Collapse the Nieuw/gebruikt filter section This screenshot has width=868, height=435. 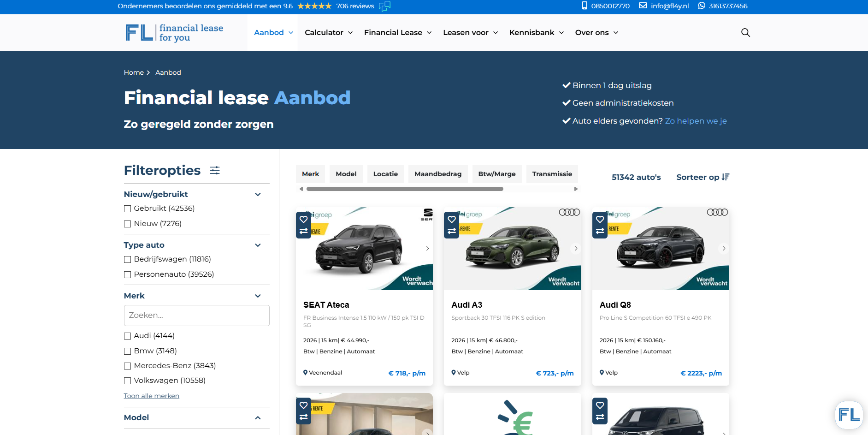258,194
